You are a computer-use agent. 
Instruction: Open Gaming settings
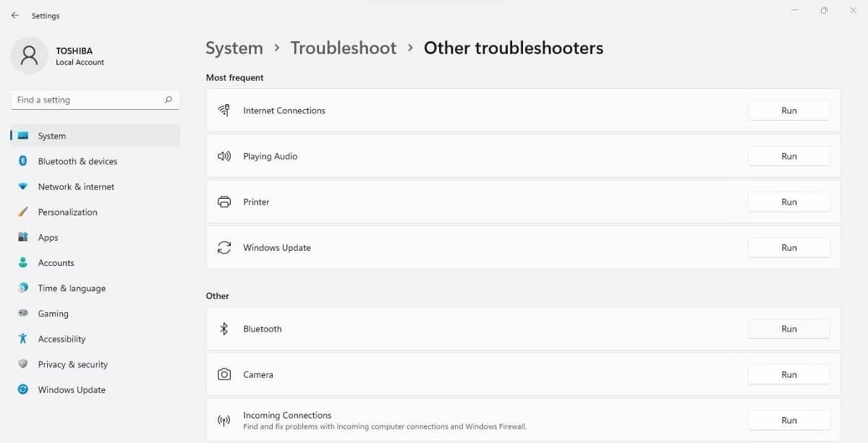[53, 313]
